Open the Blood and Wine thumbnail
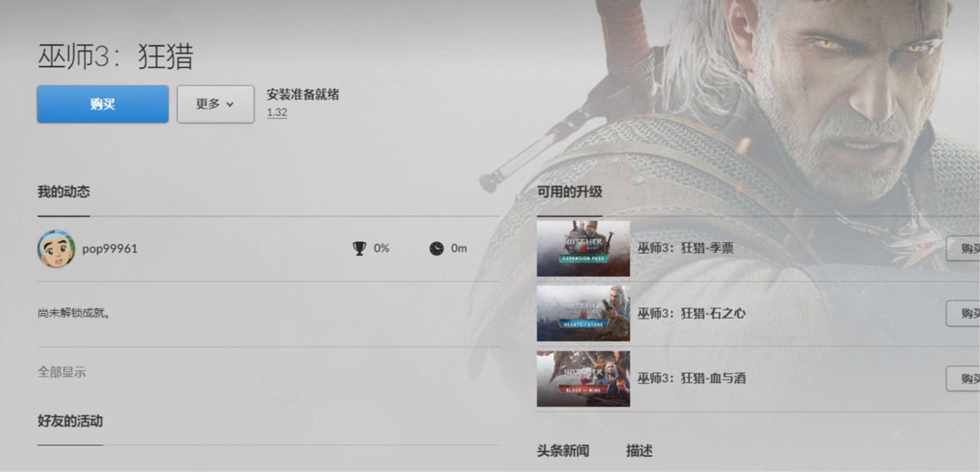This screenshot has width=980, height=472. click(x=583, y=379)
